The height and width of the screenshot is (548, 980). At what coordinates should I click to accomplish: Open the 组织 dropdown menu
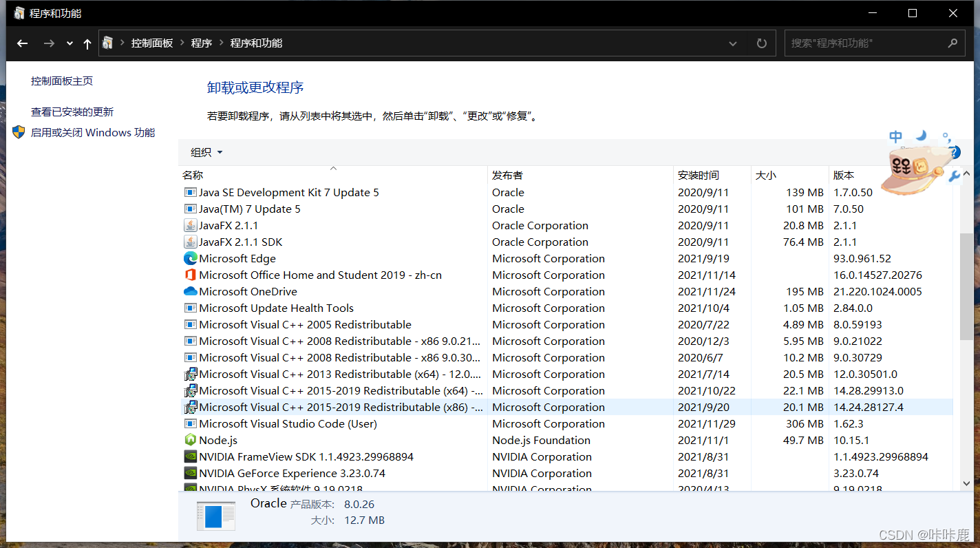pyautogui.click(x=206, y=152)
